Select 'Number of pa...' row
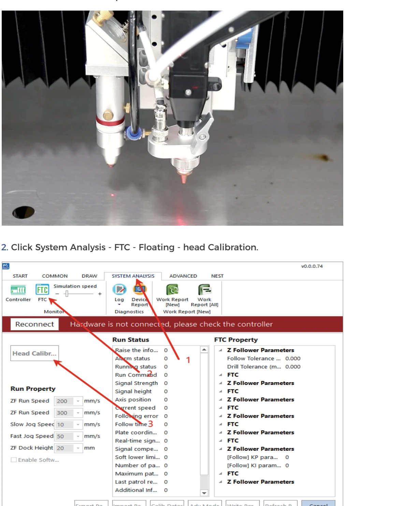Viewport: 420px width, 506px height. [156, 465]
